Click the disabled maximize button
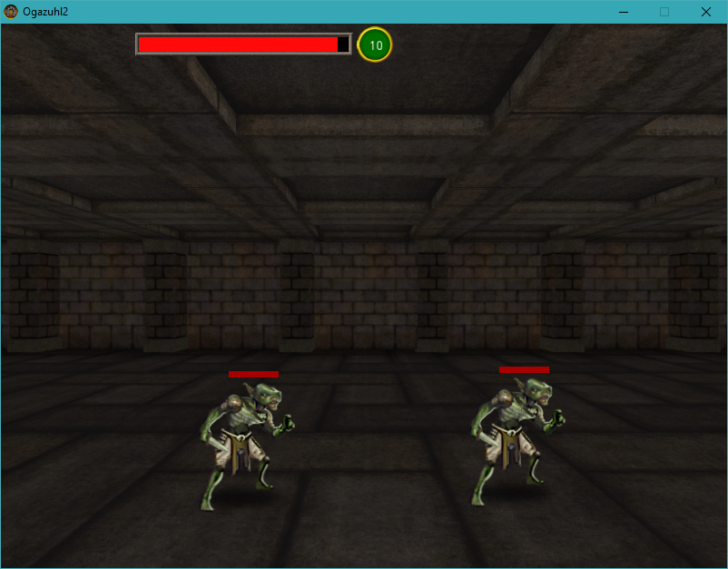Viewport: 728px width, 569px height. coord(664,12)
